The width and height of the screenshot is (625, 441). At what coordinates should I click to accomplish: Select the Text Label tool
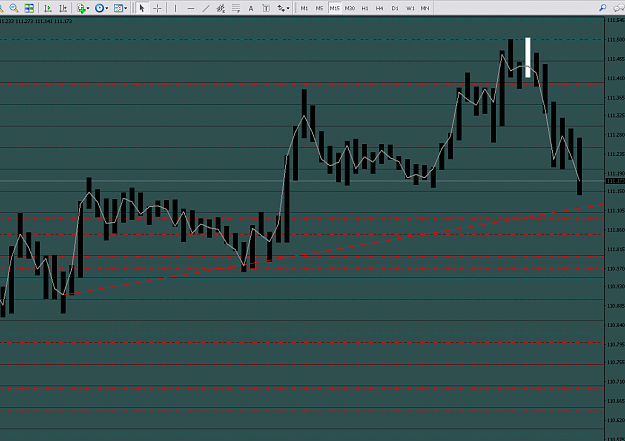click(266, 8)
